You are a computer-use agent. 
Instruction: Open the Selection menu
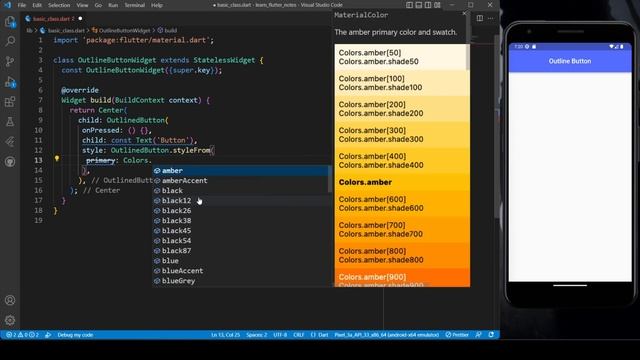(59, 5)
